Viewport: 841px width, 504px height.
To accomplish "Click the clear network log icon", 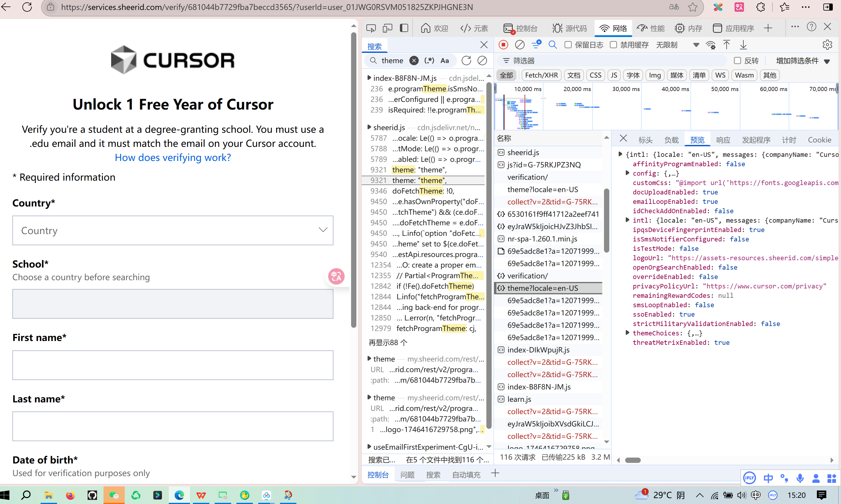I will click(520, 45).
